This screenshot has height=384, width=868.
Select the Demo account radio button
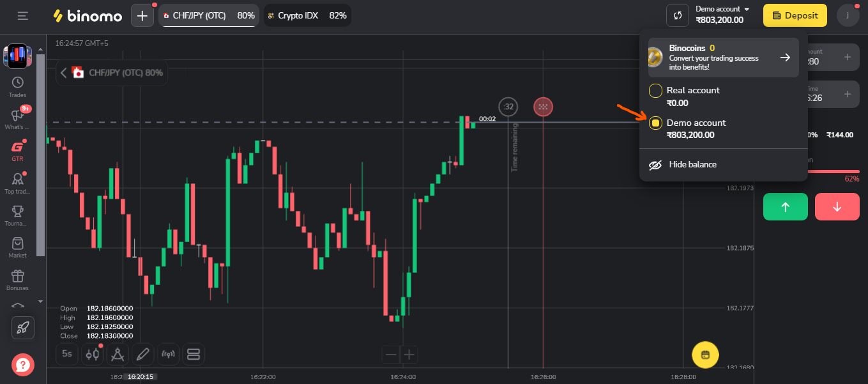click(x=655, y=123)
